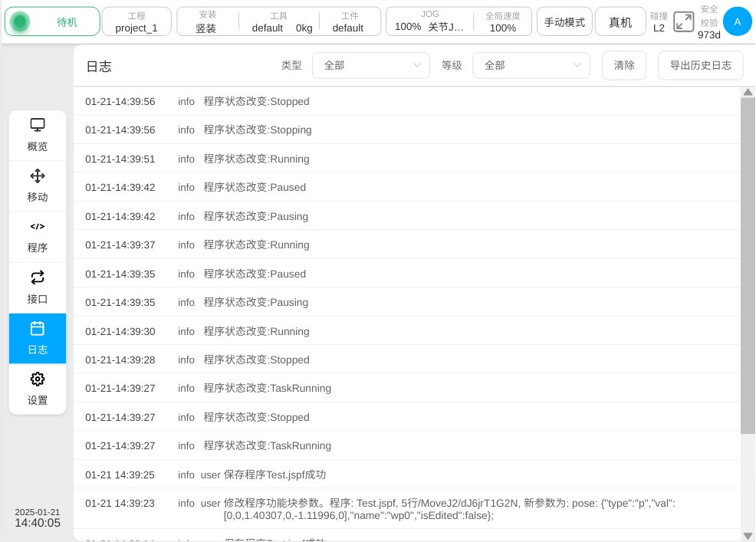756x542 pixels.
Task: Open the Overview (概览) monitor icon
Action: (38, 125)
